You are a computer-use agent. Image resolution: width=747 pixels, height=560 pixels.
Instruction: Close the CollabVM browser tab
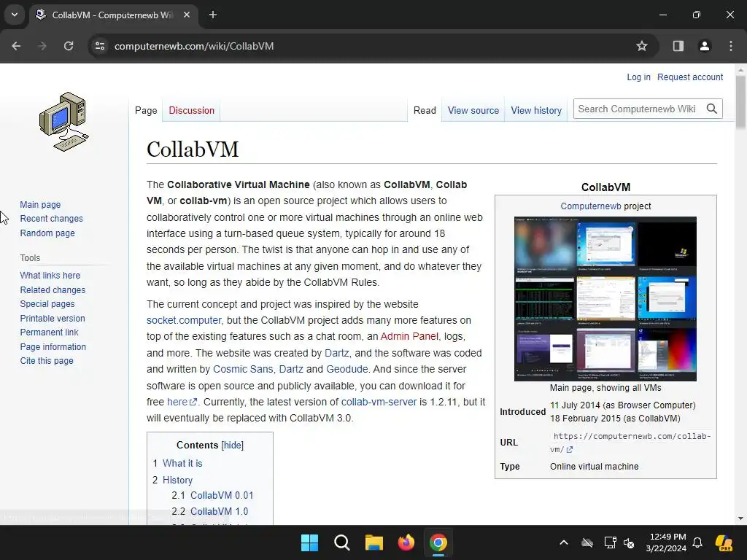point(187,15)
